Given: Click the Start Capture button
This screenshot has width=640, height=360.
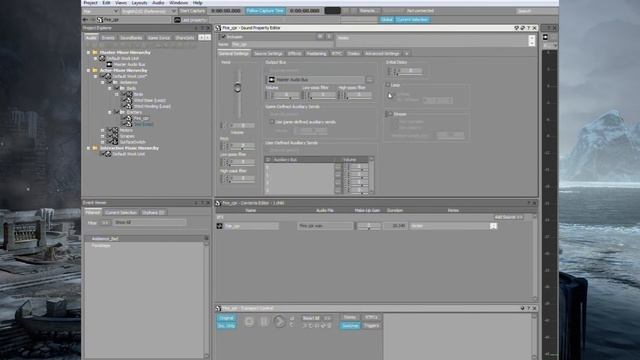Looking at the screenshot, I should (193, 11).
